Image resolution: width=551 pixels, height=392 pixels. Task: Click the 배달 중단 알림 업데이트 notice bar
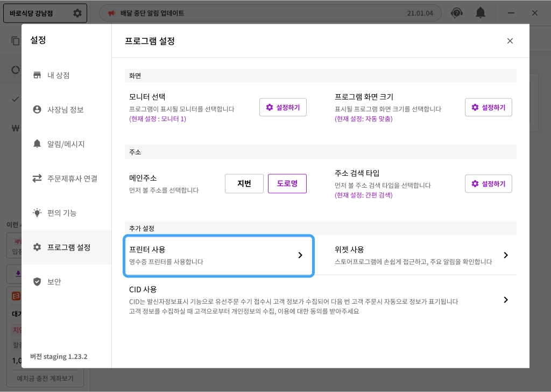[270, 13]
